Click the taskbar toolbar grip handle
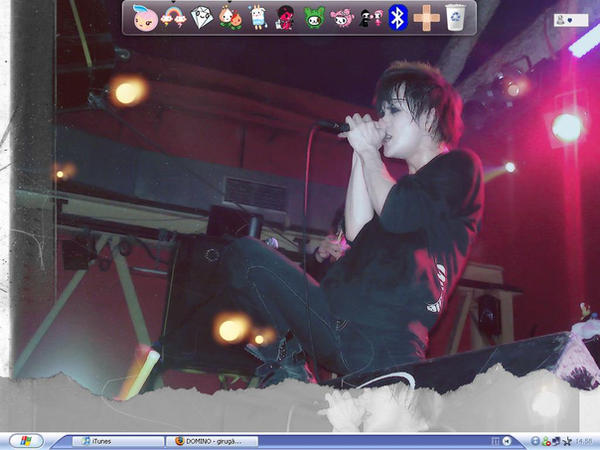Screen dimensions: 600x450 click(496, 441)
